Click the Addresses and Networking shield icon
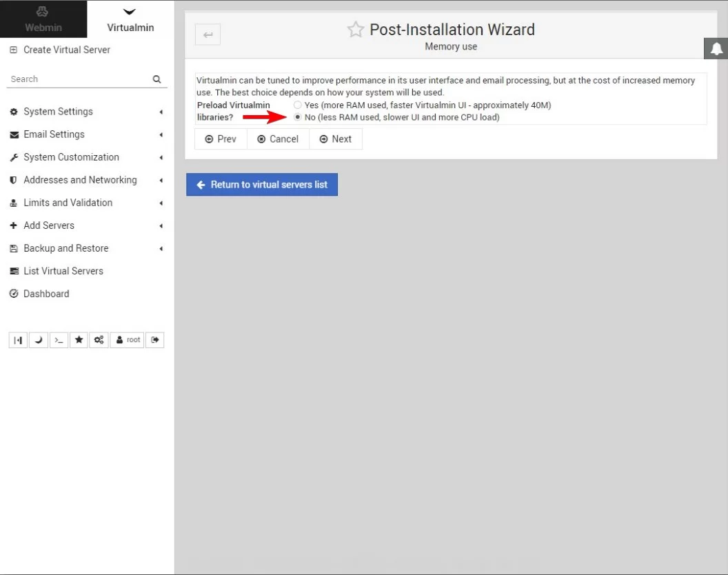Screen dimensions: 728x575 (14, 180)
